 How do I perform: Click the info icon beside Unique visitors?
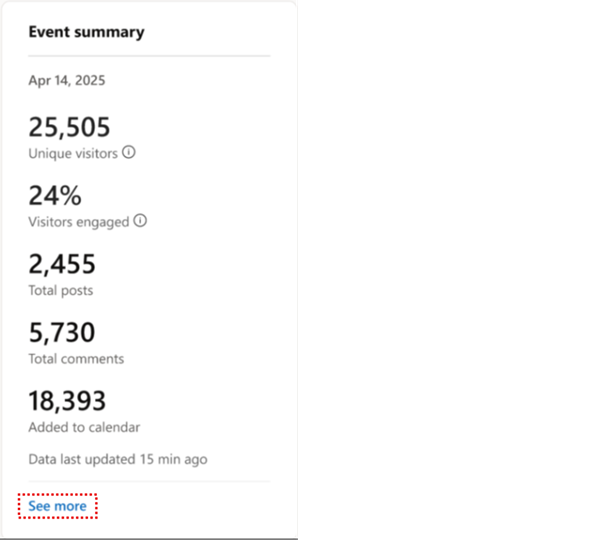[129, 152]
